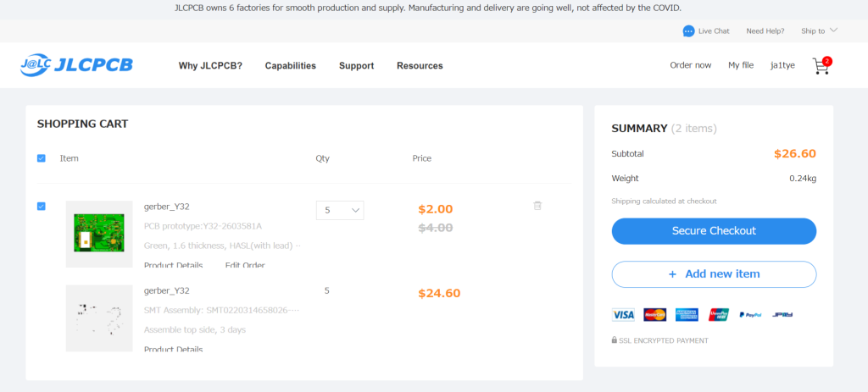
Task: Uncheck the gerber_Y32 PCB item checkbox
Action: tap(42, 207)
